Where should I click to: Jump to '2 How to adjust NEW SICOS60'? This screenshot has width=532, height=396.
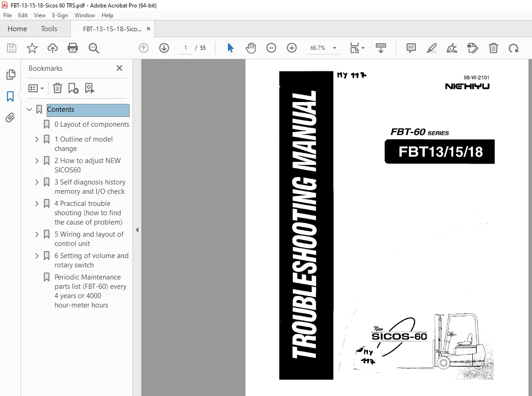88,165
